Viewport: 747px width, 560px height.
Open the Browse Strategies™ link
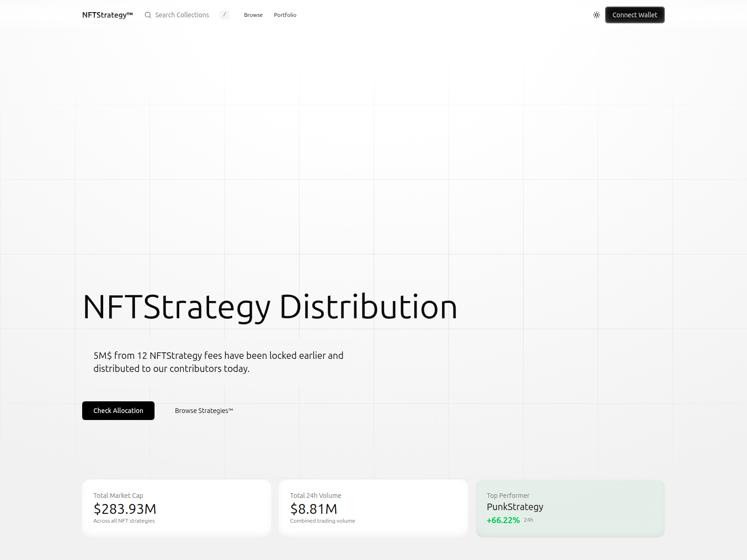(x=204, y=411)
